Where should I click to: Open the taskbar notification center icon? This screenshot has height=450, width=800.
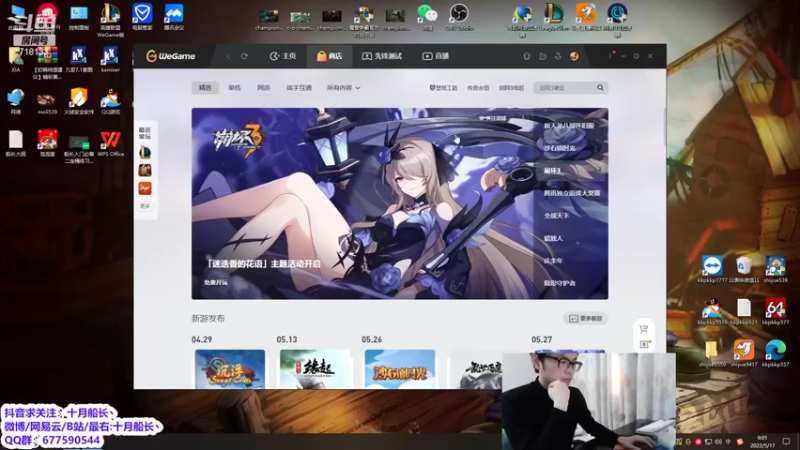(x=786, y=442)
